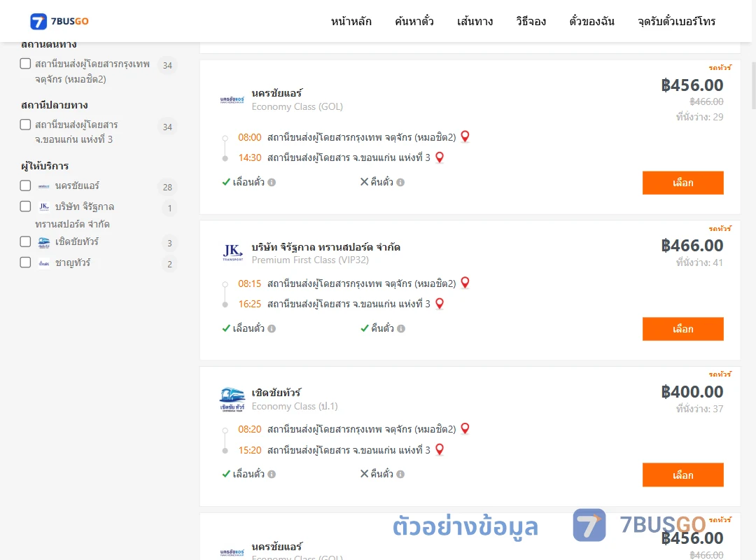
Task: Click ที่นั่งว่าง: 41 seats text
Action: (x=699, y=263)
